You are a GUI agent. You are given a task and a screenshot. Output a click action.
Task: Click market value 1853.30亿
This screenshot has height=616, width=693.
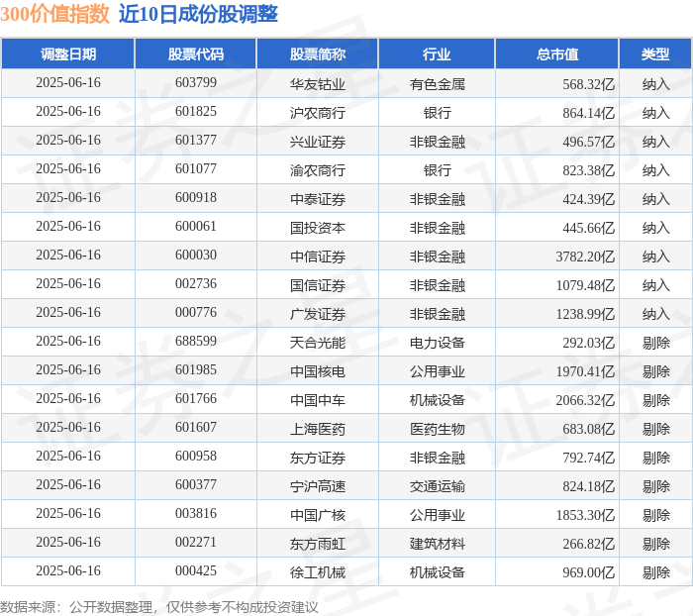[x=585, y=515]
